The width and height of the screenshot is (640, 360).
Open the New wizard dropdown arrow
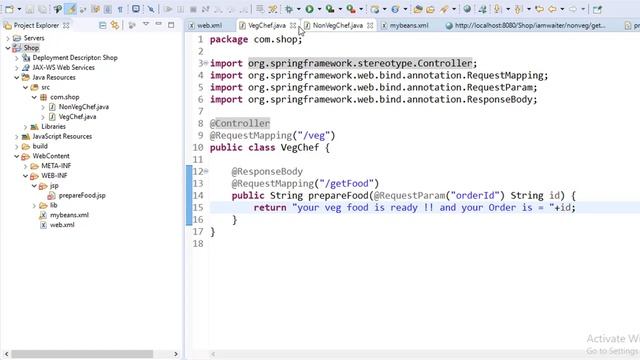point(19,9)
